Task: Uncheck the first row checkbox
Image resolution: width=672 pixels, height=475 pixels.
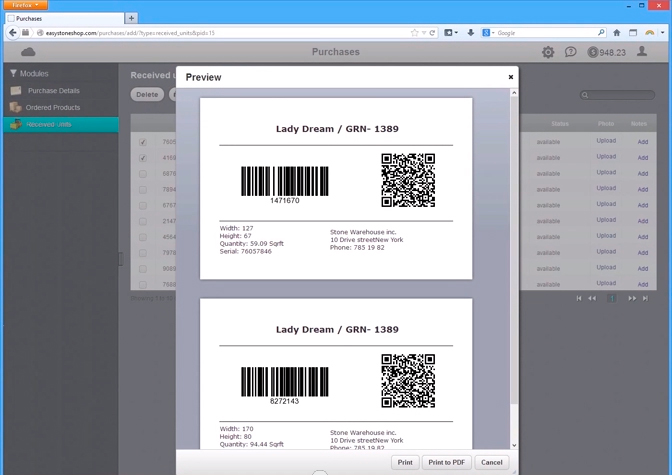Action: [143, 142]
